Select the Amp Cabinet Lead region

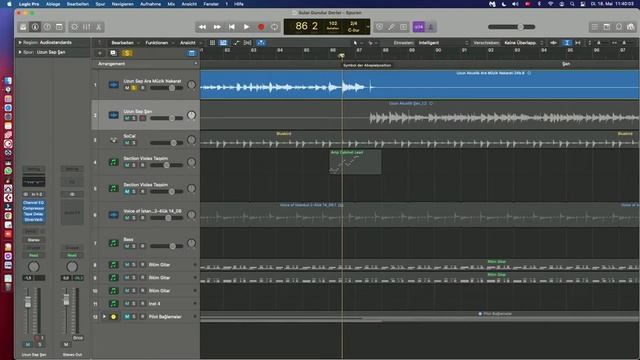[x=356, y=162]
